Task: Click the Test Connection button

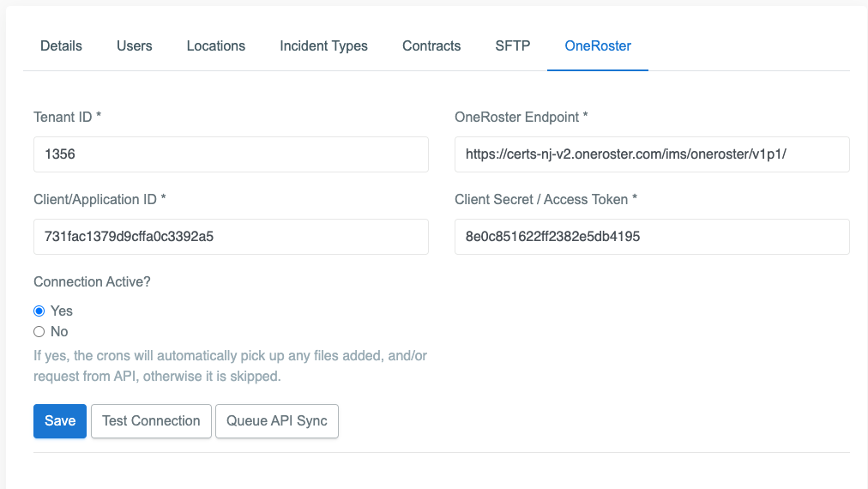Action: (x=151, y=421)
